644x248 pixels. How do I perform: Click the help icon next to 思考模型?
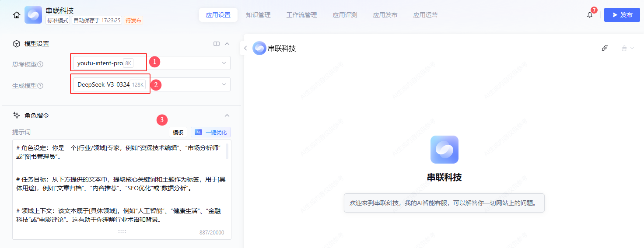(40, 64)
